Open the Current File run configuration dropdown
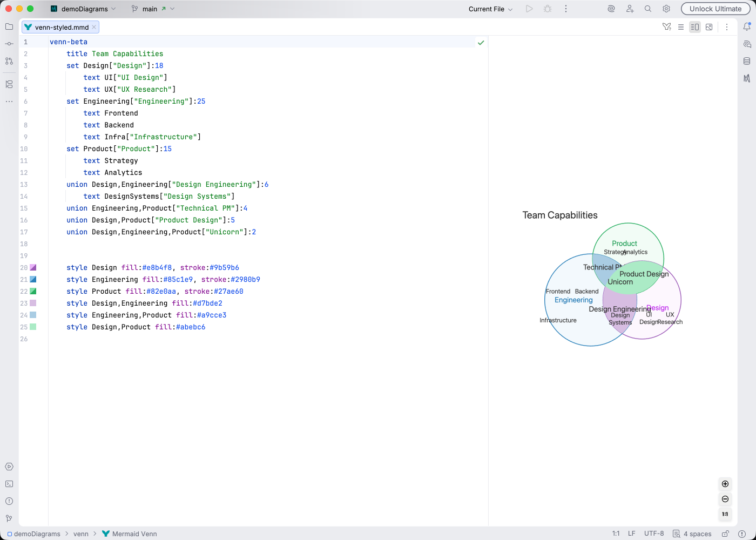This screenshot has width=756, height=540. (489, 9)
